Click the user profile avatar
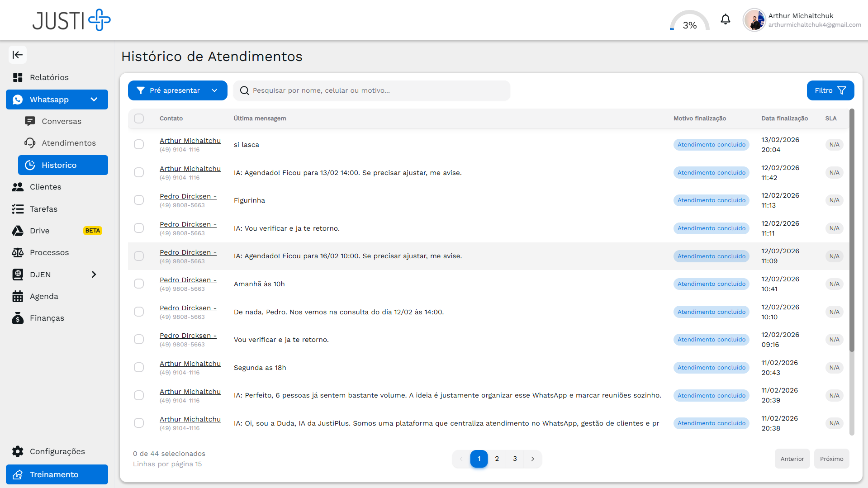 [754, 20]
